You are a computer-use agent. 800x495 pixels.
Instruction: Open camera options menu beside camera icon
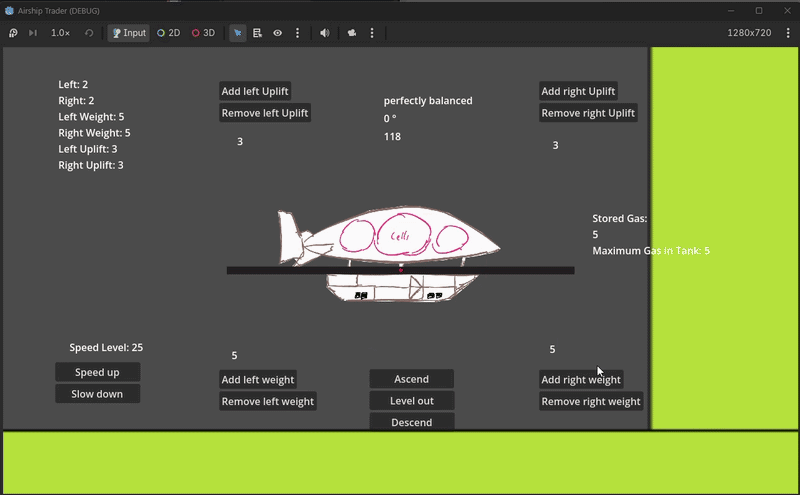[x=372, y=33]
